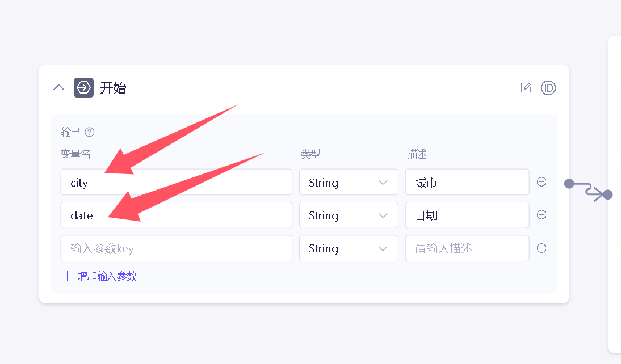Click the ID icon on the Start node
Screen dimensions: 621x364
(x=548, y=87)
